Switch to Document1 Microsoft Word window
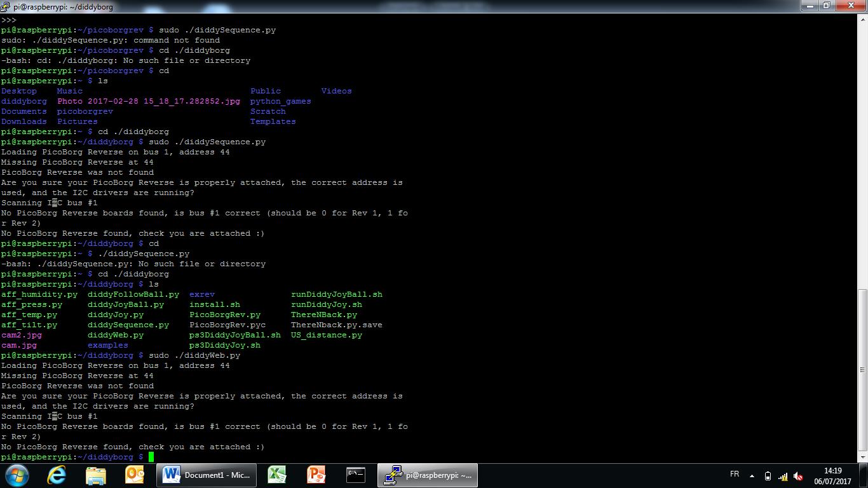868x488 pixels. point(207,475)
